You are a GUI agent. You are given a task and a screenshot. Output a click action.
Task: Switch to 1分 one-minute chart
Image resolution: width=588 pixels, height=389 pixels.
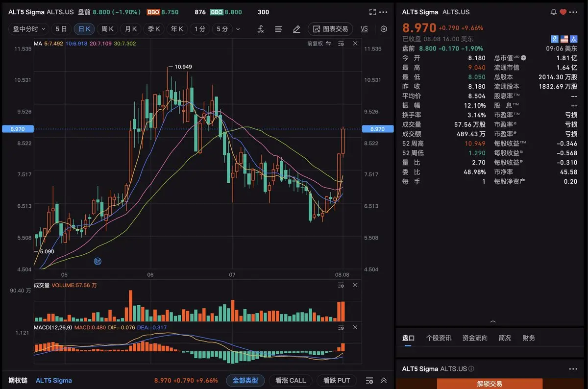tap(199, 29)
